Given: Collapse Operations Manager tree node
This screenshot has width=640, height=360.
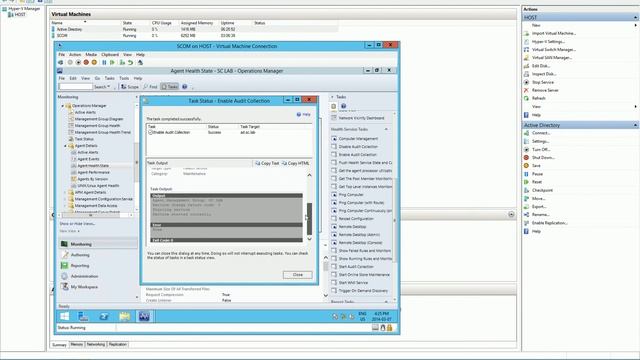Looking at the screenshot, I should pos(63,106).
